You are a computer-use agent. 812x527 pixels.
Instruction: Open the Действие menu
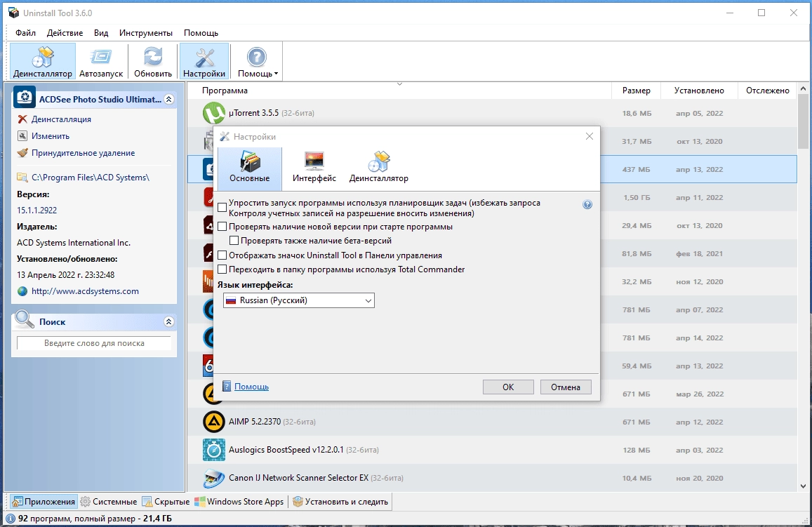(65, 32)
